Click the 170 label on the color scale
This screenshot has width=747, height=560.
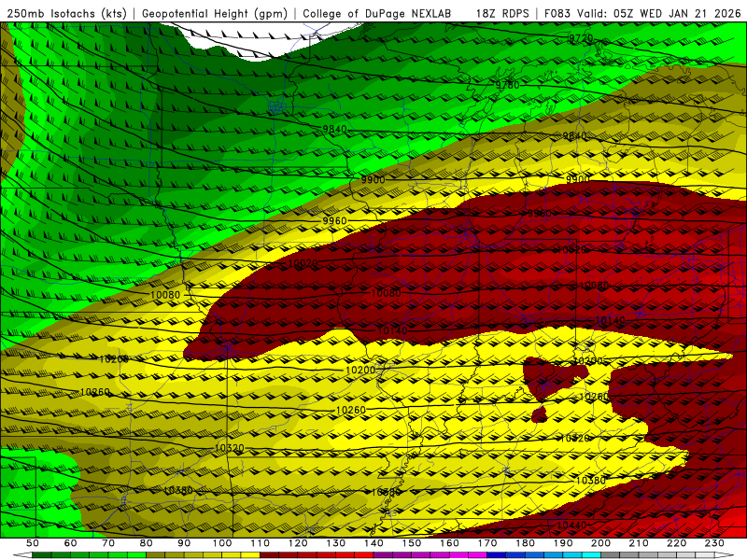click(x=487, y=543)
